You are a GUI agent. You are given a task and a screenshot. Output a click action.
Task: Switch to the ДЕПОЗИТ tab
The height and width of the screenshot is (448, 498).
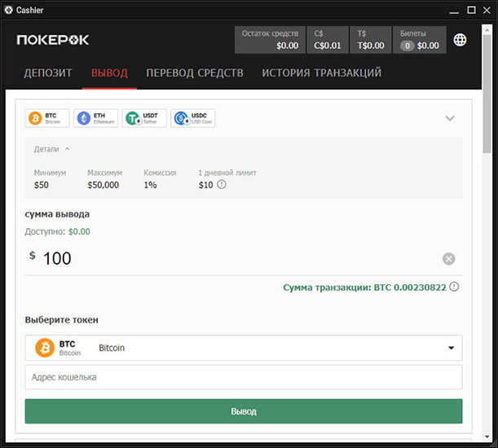[48, 73]
